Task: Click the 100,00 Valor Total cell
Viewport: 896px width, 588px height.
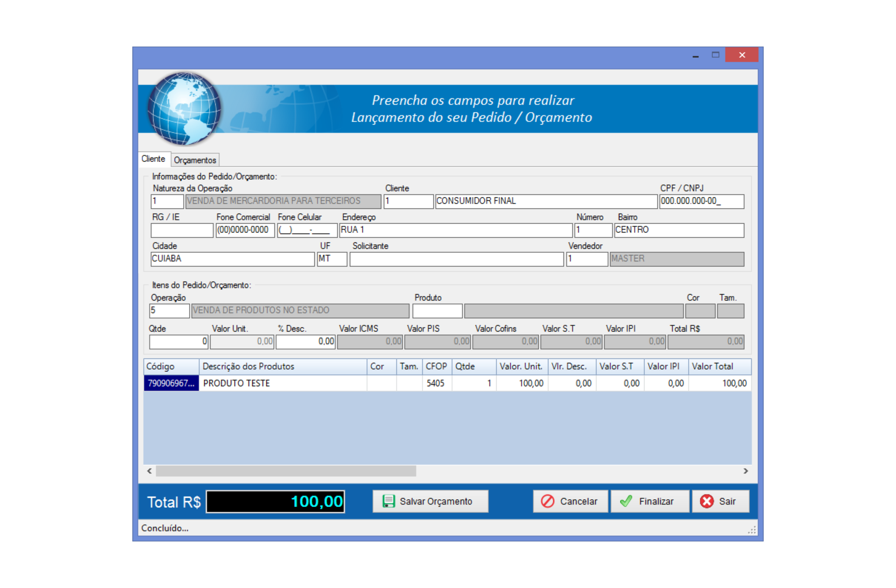Action: [x=720, y=383]
